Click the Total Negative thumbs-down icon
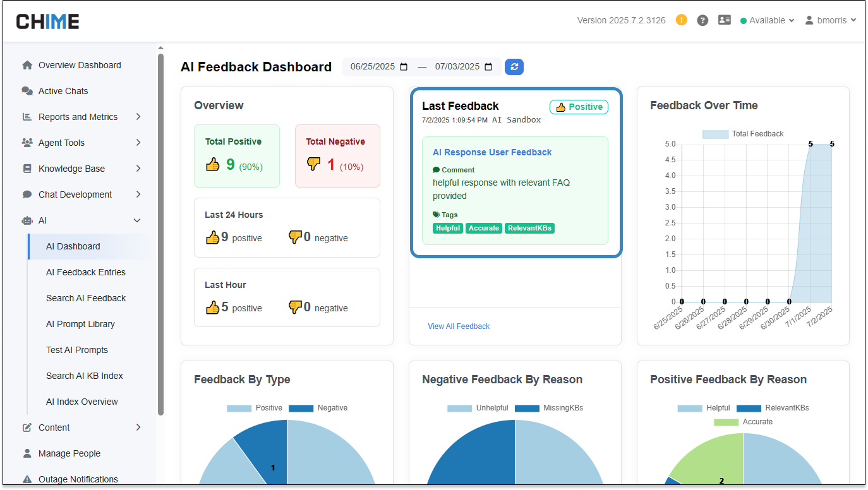 point(313,164)
